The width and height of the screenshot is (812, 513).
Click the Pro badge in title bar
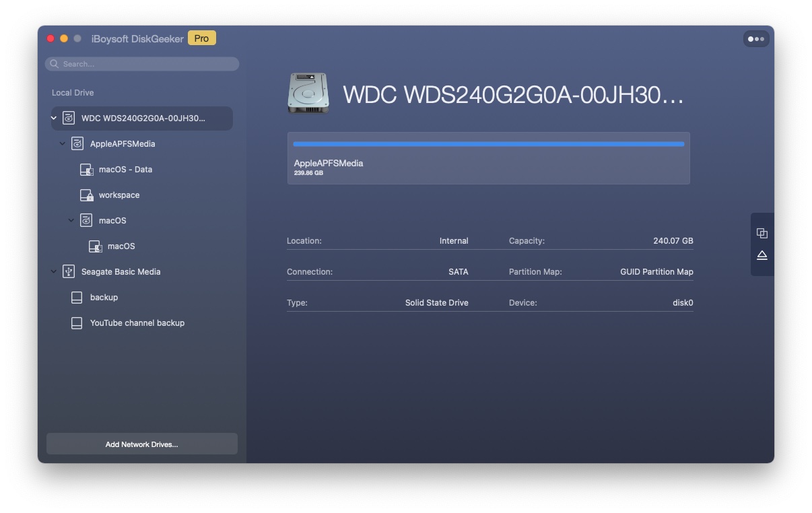click(201, 38)
